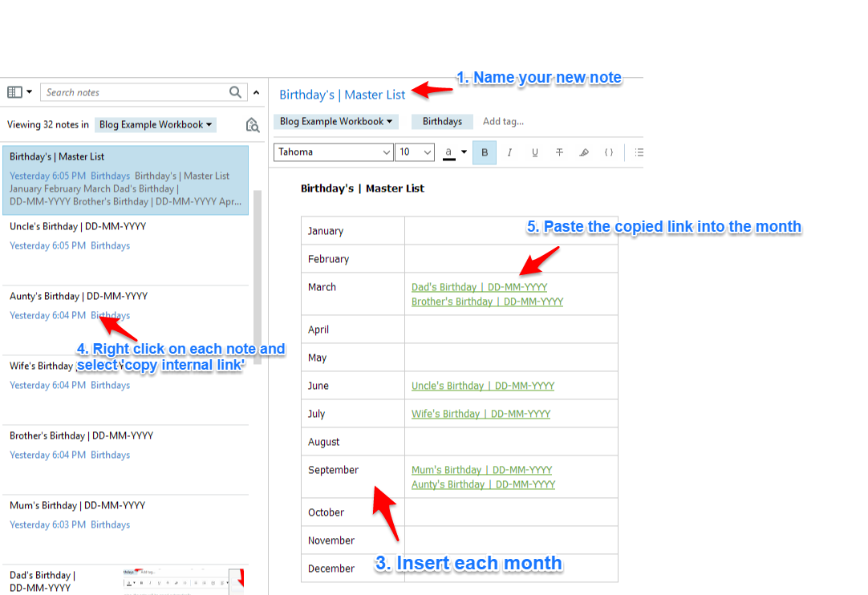The height and width of the screenshot is (595, 868).
Task: Select Brother's Birthday note in list
Action: pos(126,459)
